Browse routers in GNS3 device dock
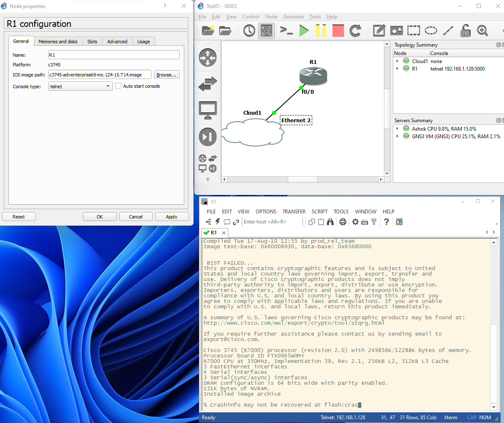504x423 pixels. coord(208,58)
